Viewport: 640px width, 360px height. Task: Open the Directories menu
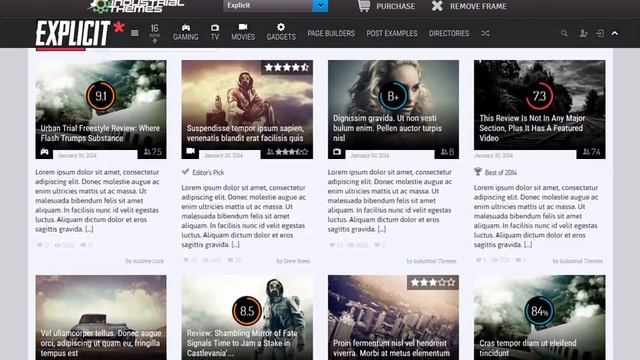coord(449,33)
